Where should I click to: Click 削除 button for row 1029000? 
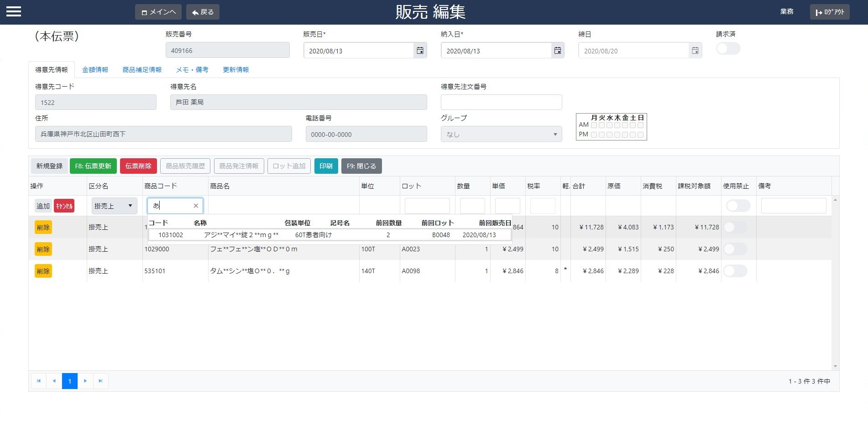click(43, 249)
